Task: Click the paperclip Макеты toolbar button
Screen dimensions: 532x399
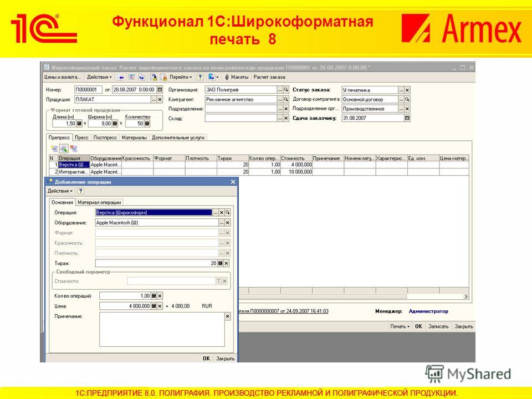Action: point(237,77)
